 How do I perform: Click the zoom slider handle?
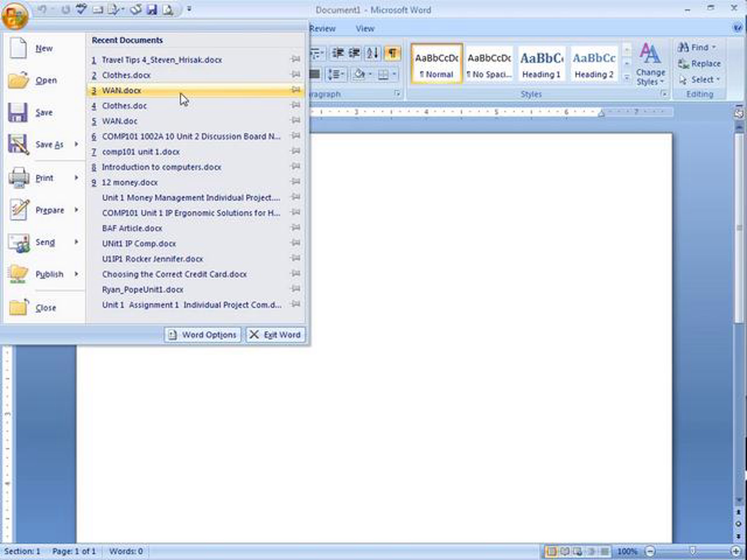pyautogui.click(x=692, y=551)
